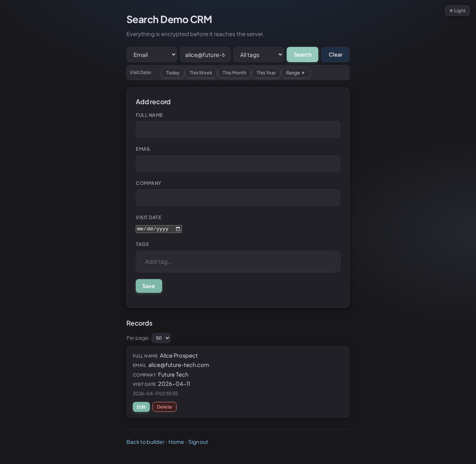Select the This Year filter
The image size is (476, 464).
point(266,73)
